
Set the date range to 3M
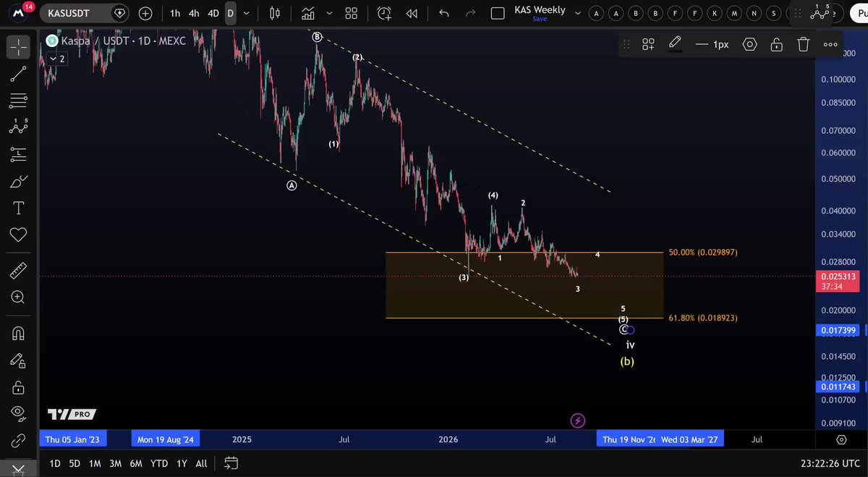click(115, 463)
